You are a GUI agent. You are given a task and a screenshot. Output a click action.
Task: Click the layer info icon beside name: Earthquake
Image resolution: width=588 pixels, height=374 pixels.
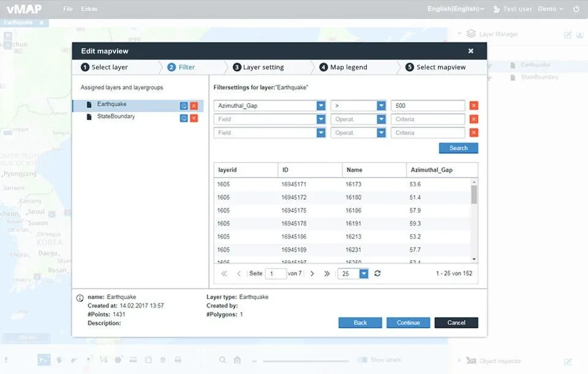click(80, 298)
